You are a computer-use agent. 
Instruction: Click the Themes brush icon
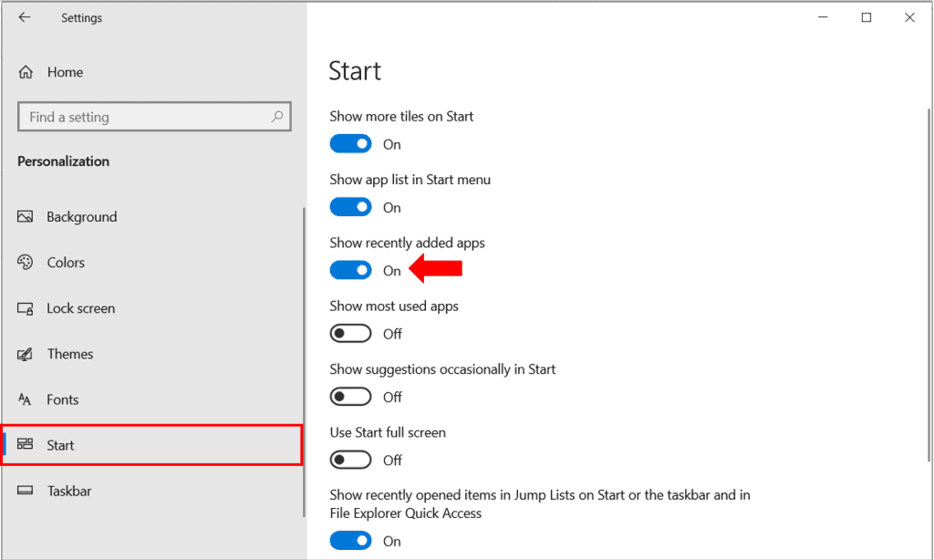[26, 354]
